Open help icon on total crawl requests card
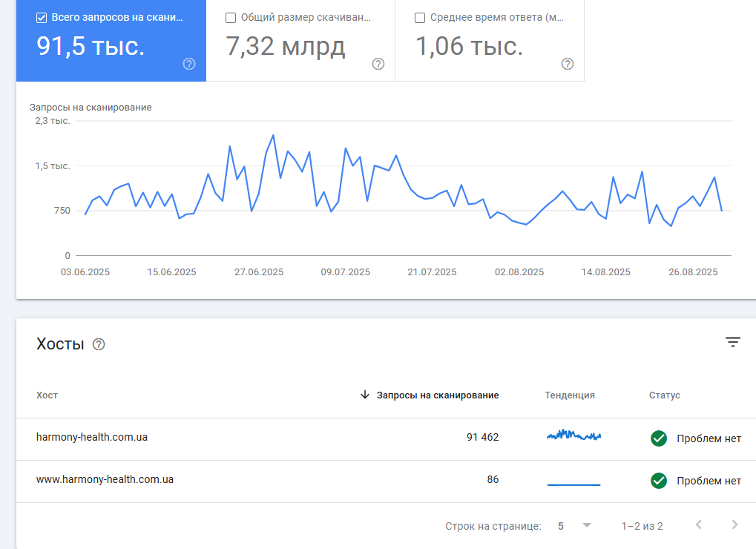 (189, 64)
